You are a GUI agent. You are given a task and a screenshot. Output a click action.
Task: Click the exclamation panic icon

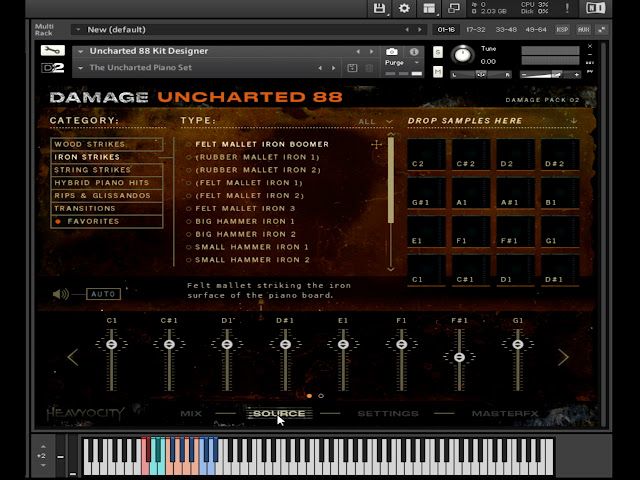click(x=567, y=8)
